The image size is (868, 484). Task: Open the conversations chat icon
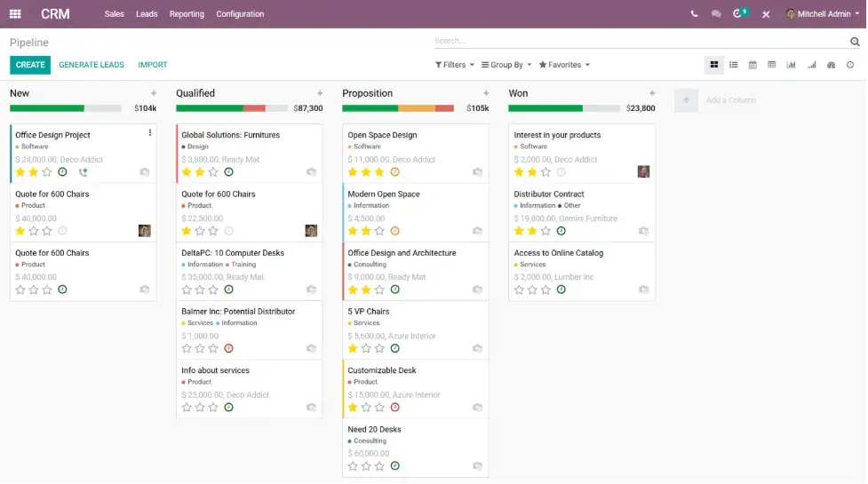point(716,14)
